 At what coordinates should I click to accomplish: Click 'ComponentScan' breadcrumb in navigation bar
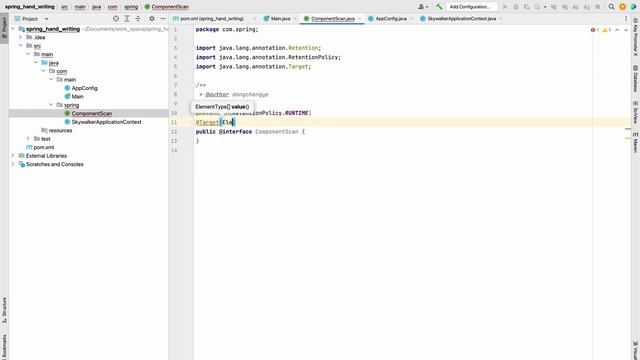tap(170, 7)
